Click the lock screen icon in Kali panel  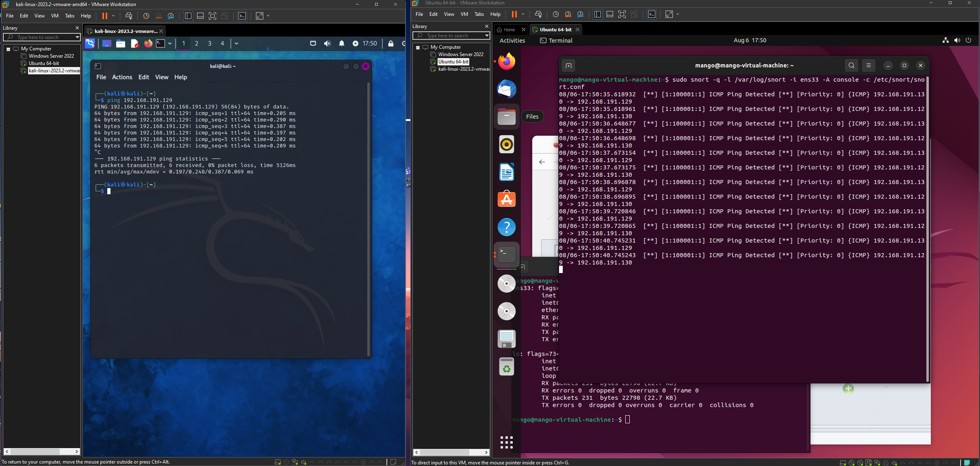pyautogui.click(x=391, y=43)
